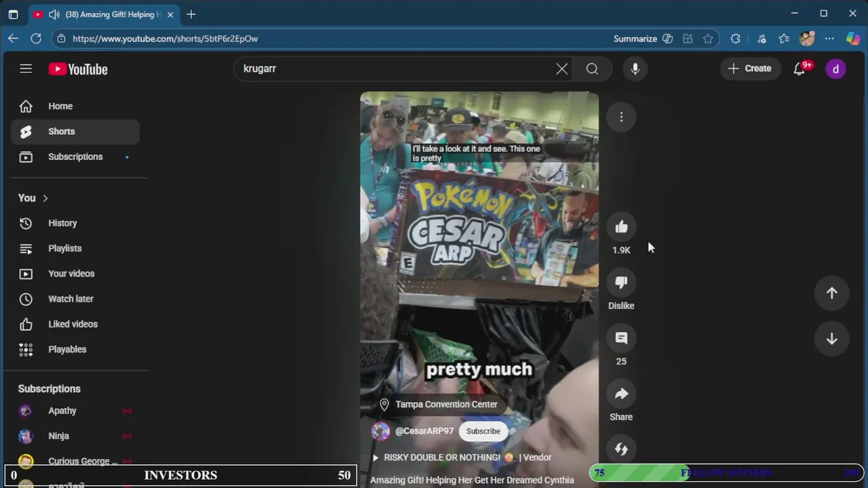View site information lock icon
The image size is (868, 488).
(x=61, y=39)
